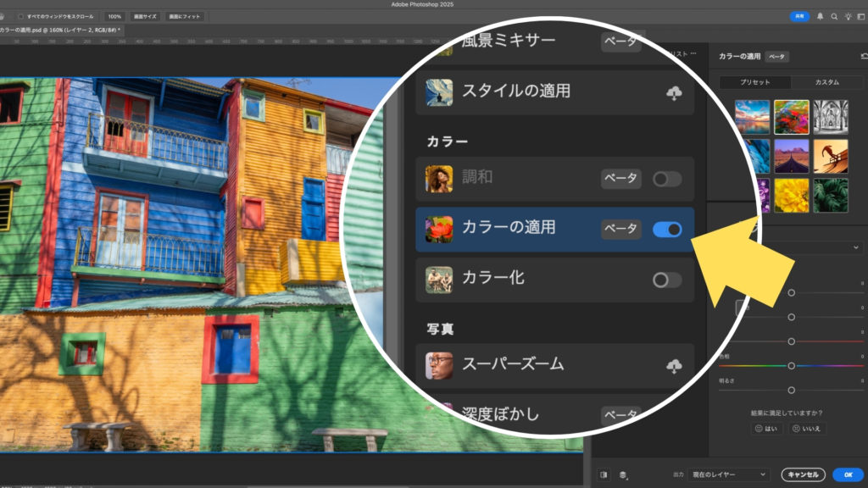The height and width of the screenshot is (488, 868).
Task: Enable the カラー化 filter toggle
Action: point(667,280)
